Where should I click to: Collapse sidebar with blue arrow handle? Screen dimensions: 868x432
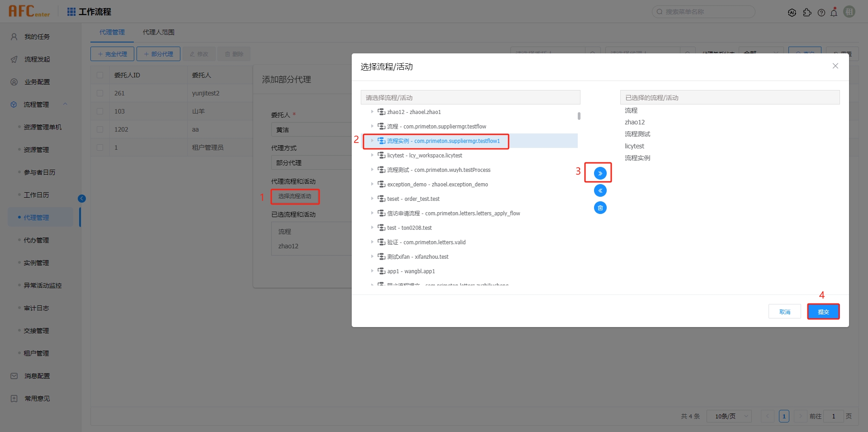tap(82, 199)
